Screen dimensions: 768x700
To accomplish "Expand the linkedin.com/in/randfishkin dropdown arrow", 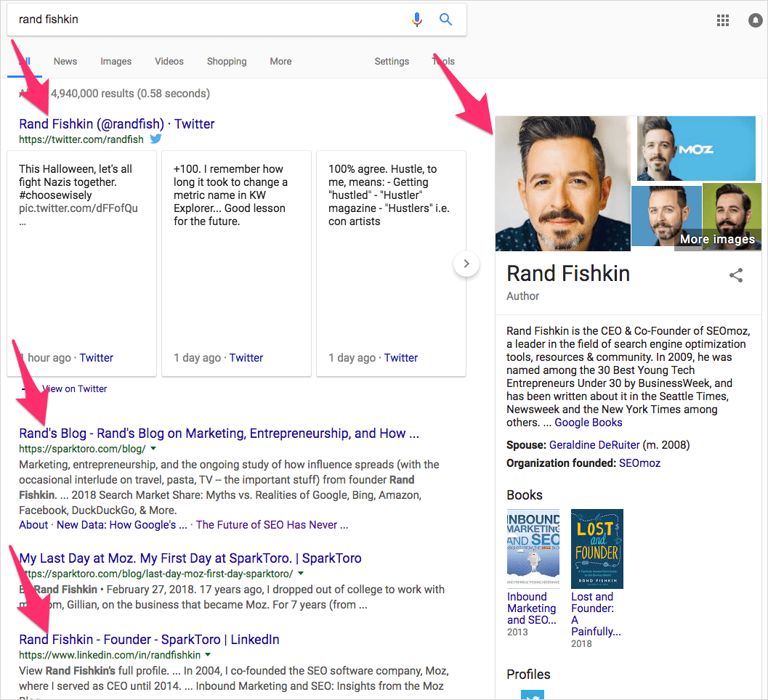I will (x=208, y=654).
